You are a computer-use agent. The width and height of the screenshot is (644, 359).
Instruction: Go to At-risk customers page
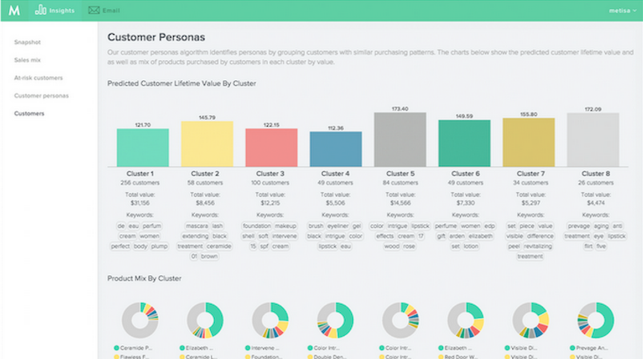tap(38, 78)
